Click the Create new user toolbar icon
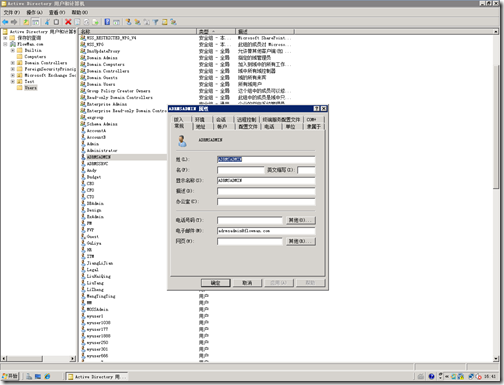The height and width of the screenshot is (385, 504). click(x=128, y=22)
